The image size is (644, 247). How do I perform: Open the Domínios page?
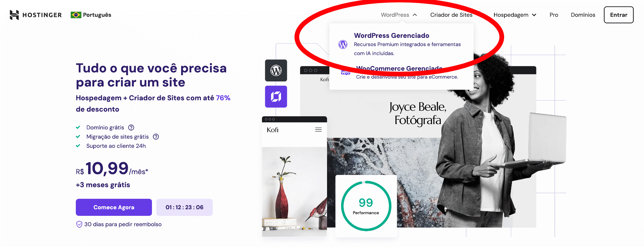[583, 15]
